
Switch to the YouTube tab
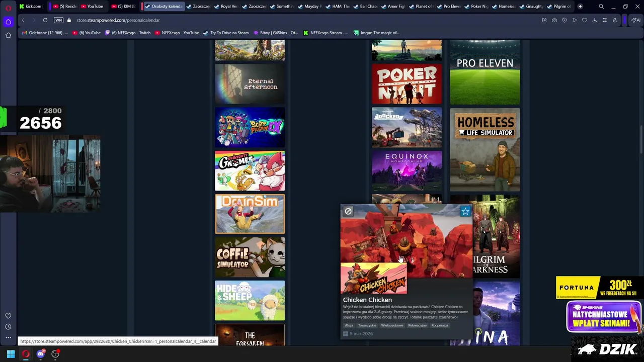point(92,7)
